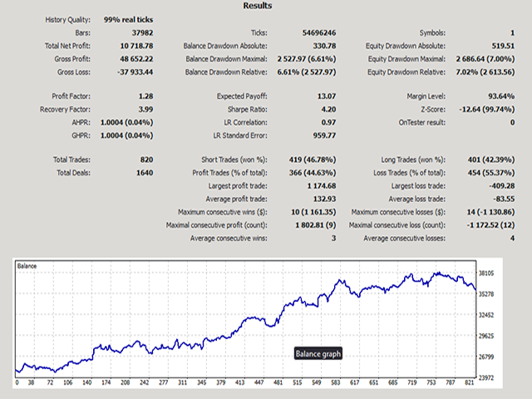
Task: Click the 821 tick on the trade axis
Action: point(469,382)
